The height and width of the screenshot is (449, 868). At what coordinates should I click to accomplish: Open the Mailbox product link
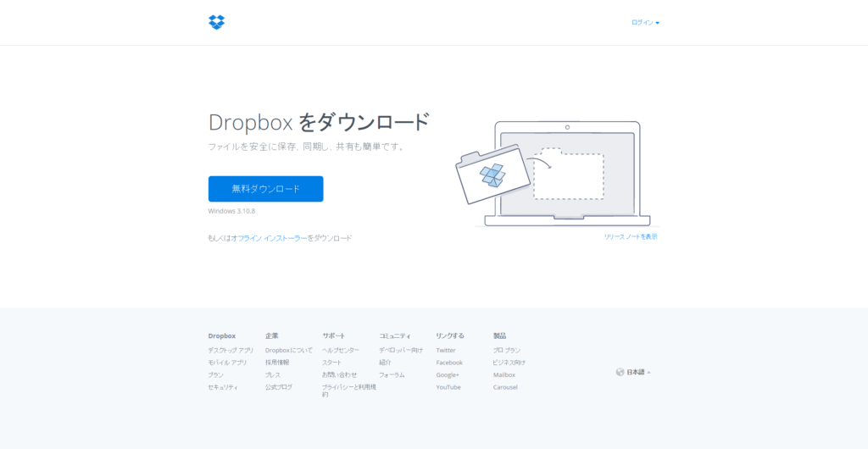click(504, 375)
